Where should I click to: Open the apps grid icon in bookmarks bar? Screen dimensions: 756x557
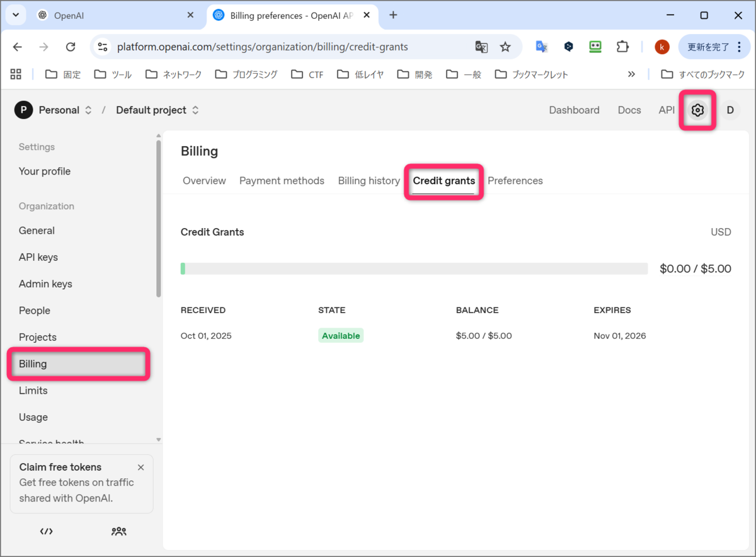16,74
